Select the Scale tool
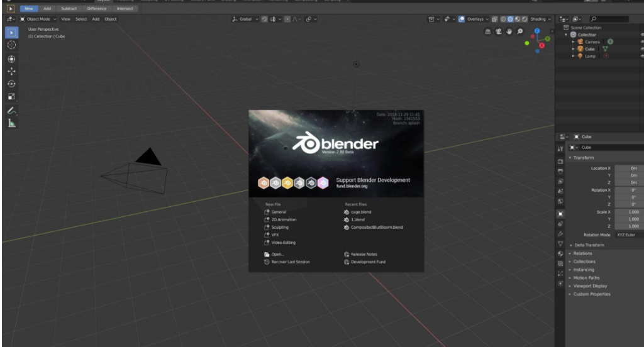 pyautogui.click(x=11, y=97)
